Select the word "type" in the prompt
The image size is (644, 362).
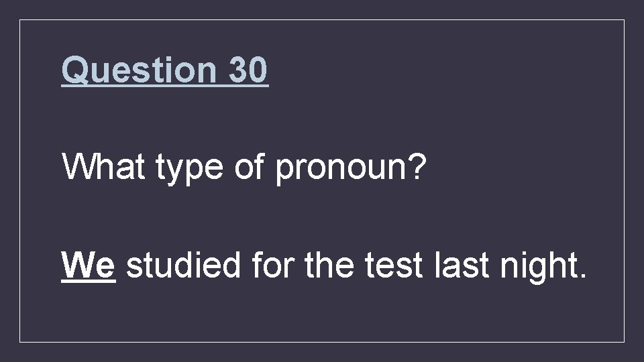pos(189,169)
